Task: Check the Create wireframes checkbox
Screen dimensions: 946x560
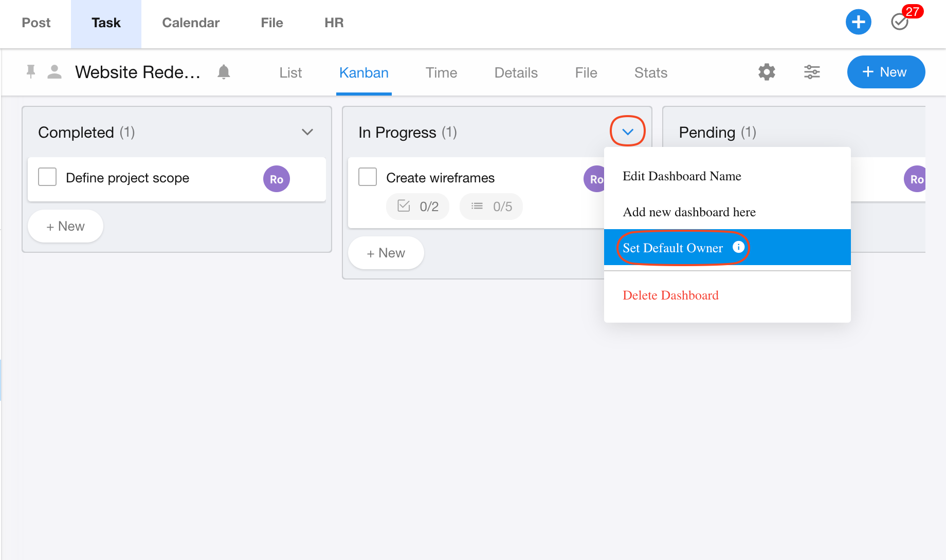Action: click(x=368, y=177)
